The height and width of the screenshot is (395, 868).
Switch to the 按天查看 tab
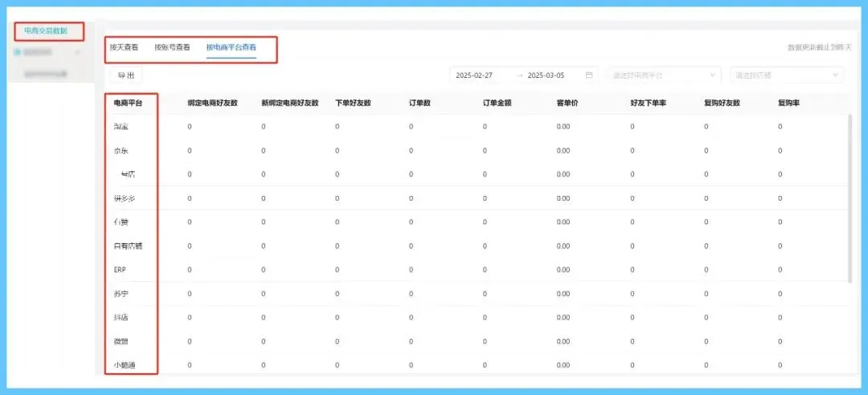tap(124, 47)
